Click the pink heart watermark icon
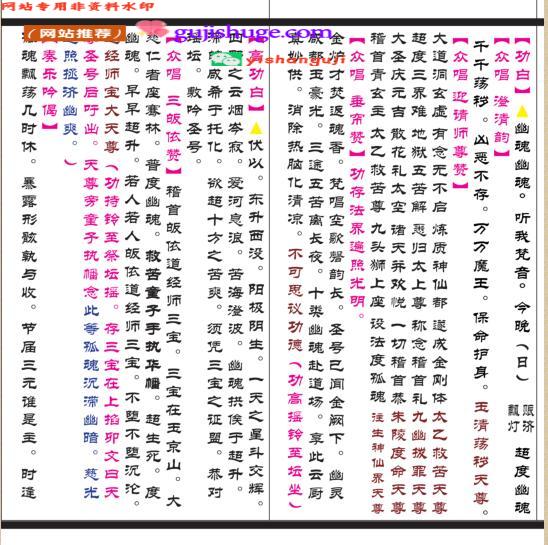This screenshot has height=545, width=548. point(152,28)
